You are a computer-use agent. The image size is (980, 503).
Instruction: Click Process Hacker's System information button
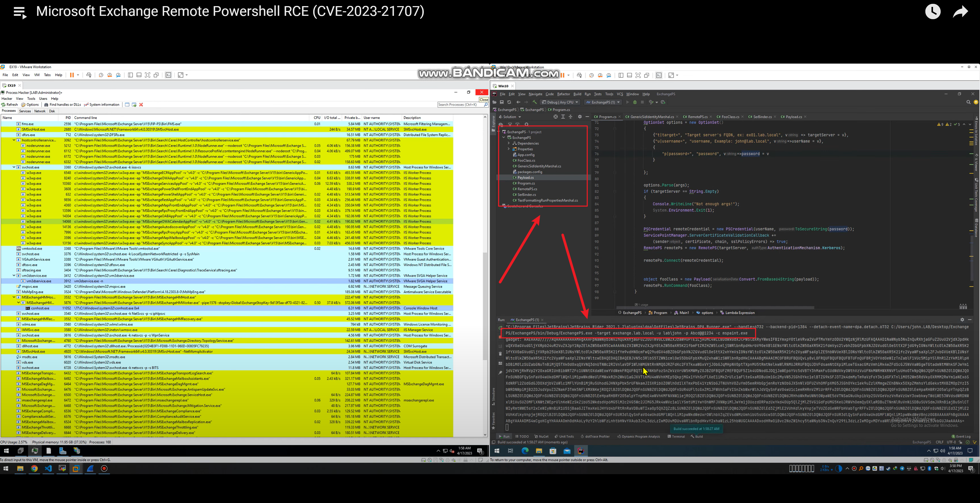coord(102,104)
